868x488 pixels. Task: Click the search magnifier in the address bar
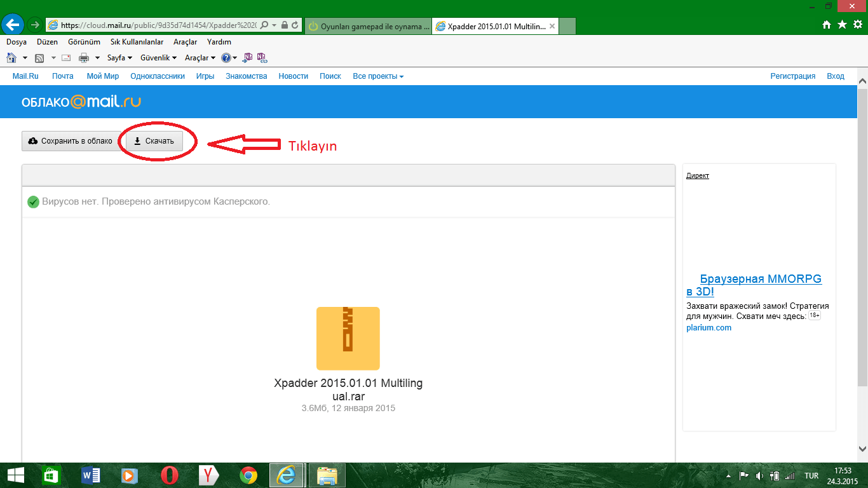[264, 25]
